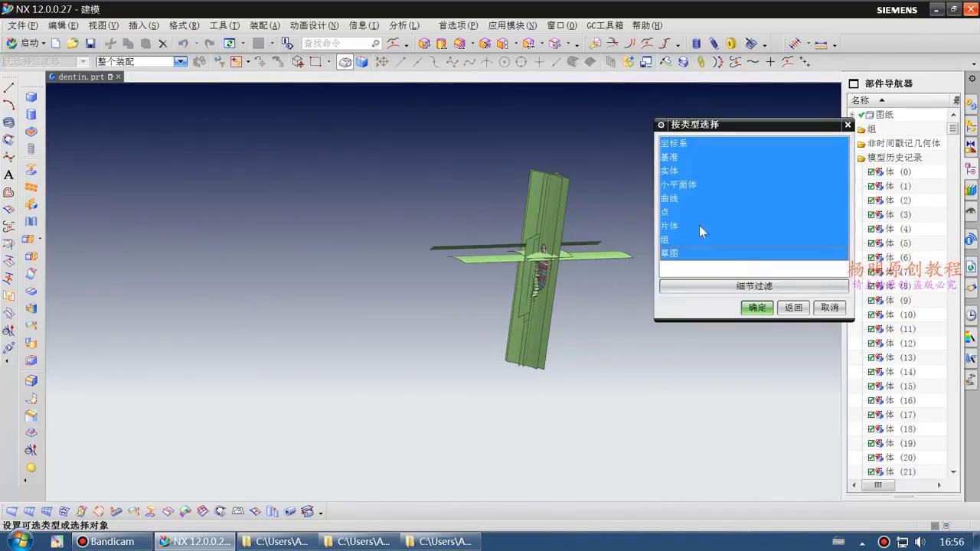
Task: Open the 整个装配 selection scope dropdown
Action: 180,62
